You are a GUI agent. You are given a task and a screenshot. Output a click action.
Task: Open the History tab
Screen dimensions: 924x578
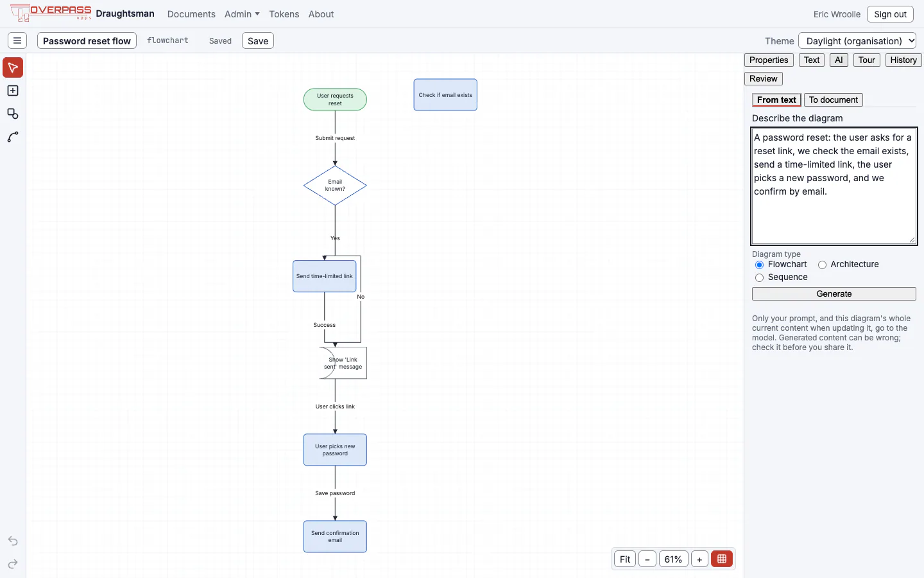[x=903, y=60]
